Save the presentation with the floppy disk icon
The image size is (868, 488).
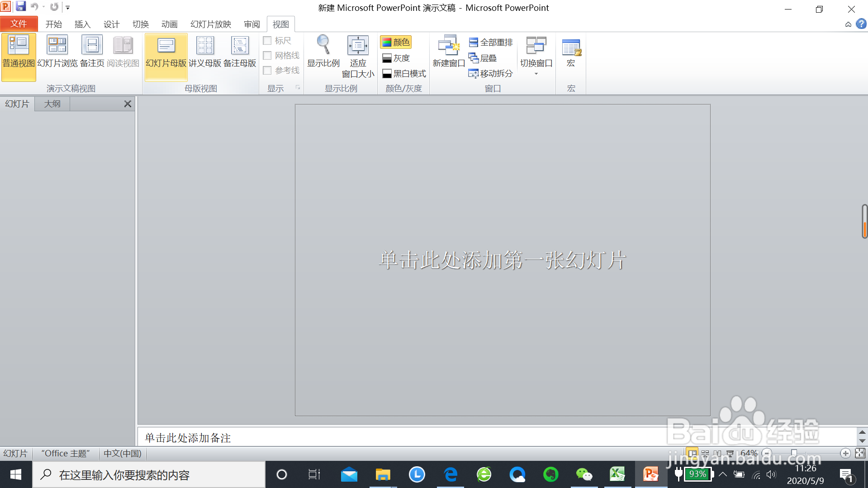(21, 6)
